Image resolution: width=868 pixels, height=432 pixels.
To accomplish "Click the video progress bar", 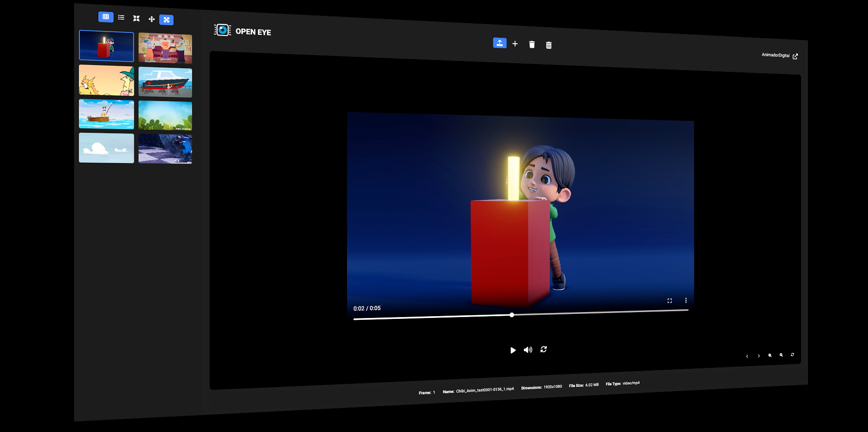I will click(521, 314).
